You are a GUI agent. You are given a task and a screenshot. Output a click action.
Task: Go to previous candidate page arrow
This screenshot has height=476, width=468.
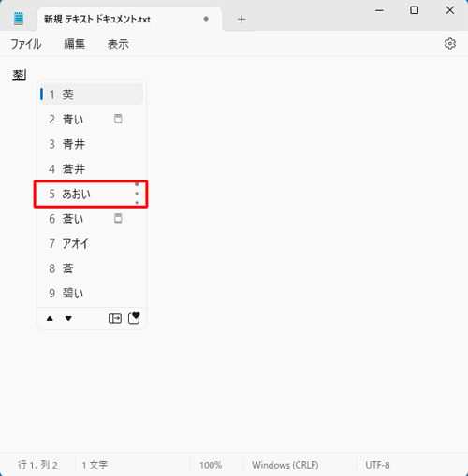[50, 318]
